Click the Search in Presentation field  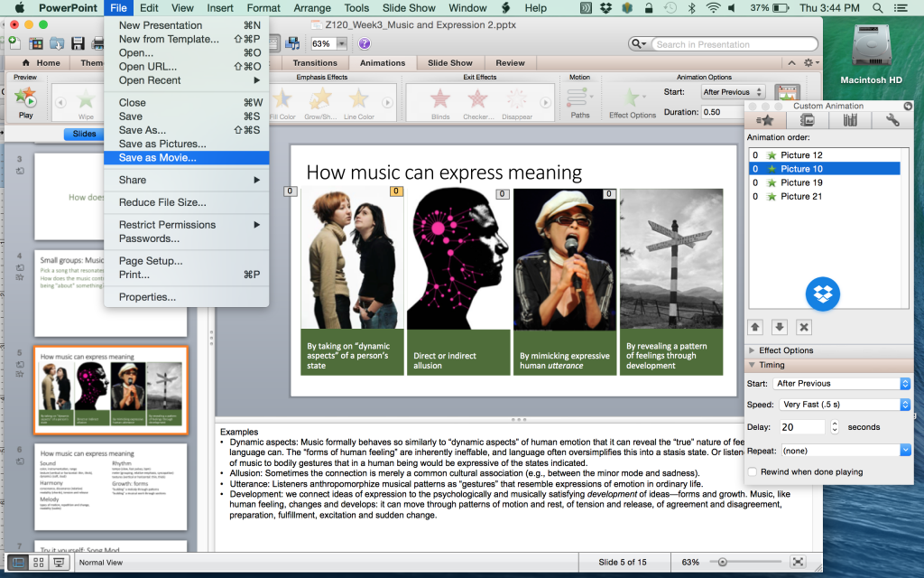pyautogui.click(x=735, y=44)
